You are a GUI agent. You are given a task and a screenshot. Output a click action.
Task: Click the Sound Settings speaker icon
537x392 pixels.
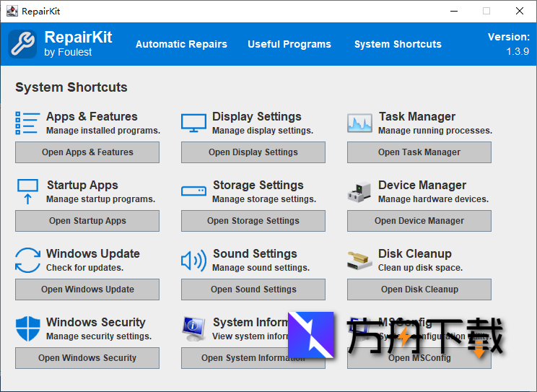pos(193,261)
